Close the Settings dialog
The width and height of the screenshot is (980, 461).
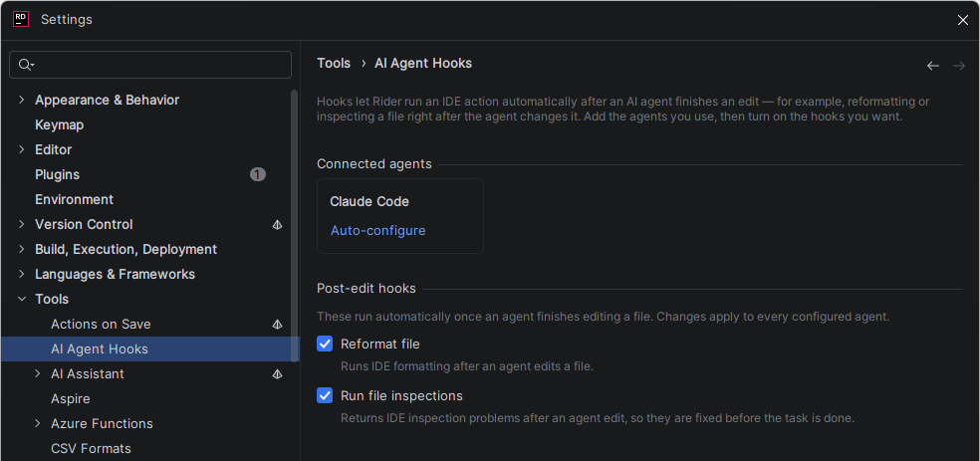click(x=962, y=20)
